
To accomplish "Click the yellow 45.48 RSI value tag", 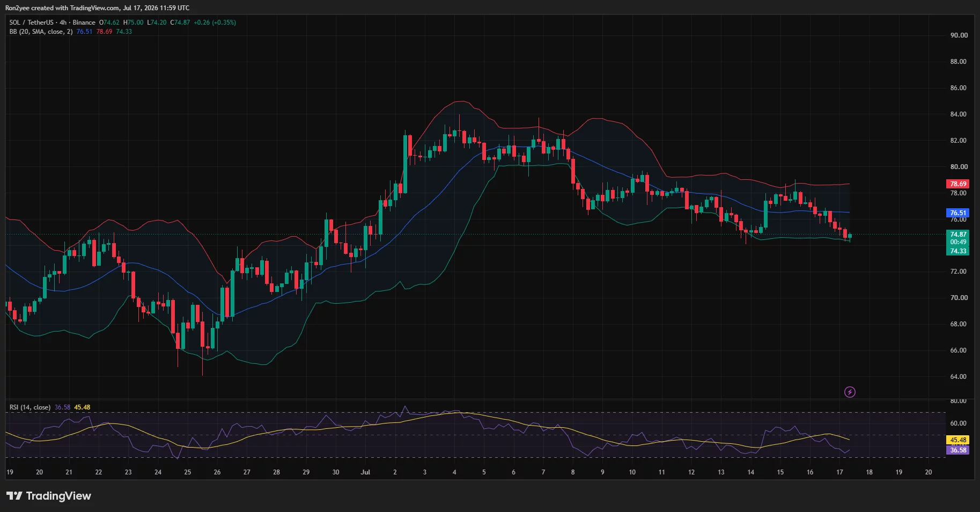I will pos(958,440).
